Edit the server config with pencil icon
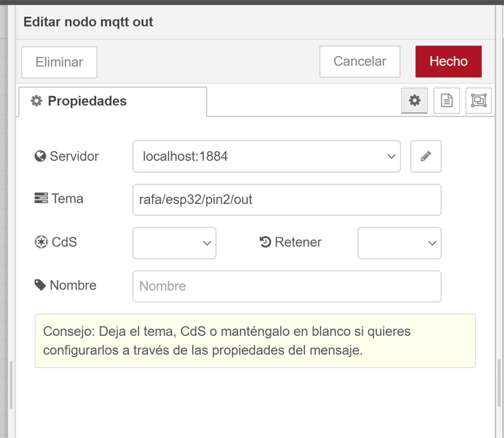The image size is (504, 438). point(426,156)
